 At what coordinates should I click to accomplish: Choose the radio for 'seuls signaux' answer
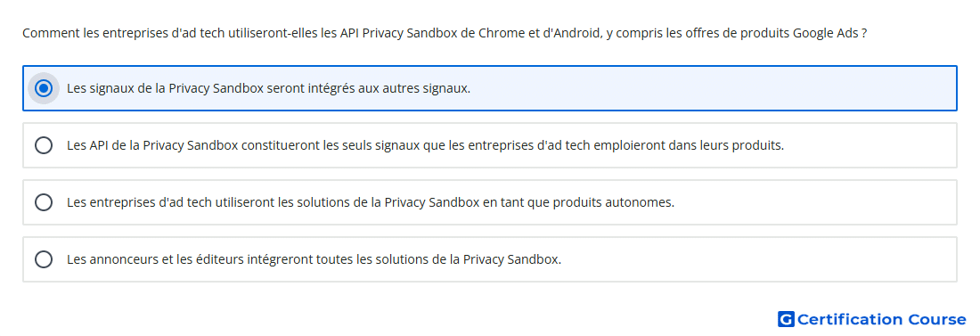click(x=44, y=145)
